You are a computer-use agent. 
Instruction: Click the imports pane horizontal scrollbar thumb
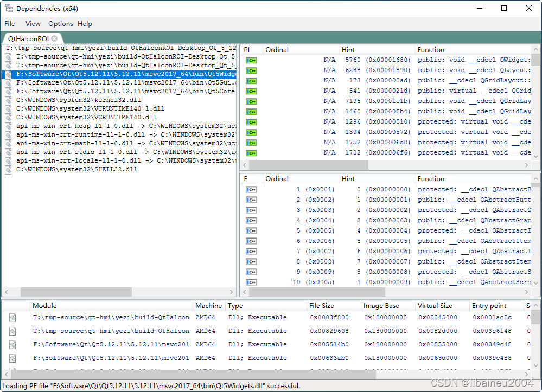[x=309, y=165]
